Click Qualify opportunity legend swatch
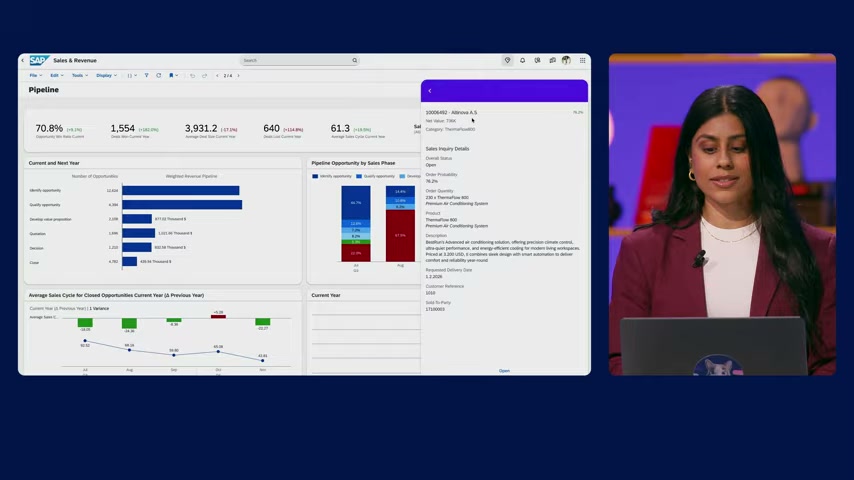 (x=359, y=177)
